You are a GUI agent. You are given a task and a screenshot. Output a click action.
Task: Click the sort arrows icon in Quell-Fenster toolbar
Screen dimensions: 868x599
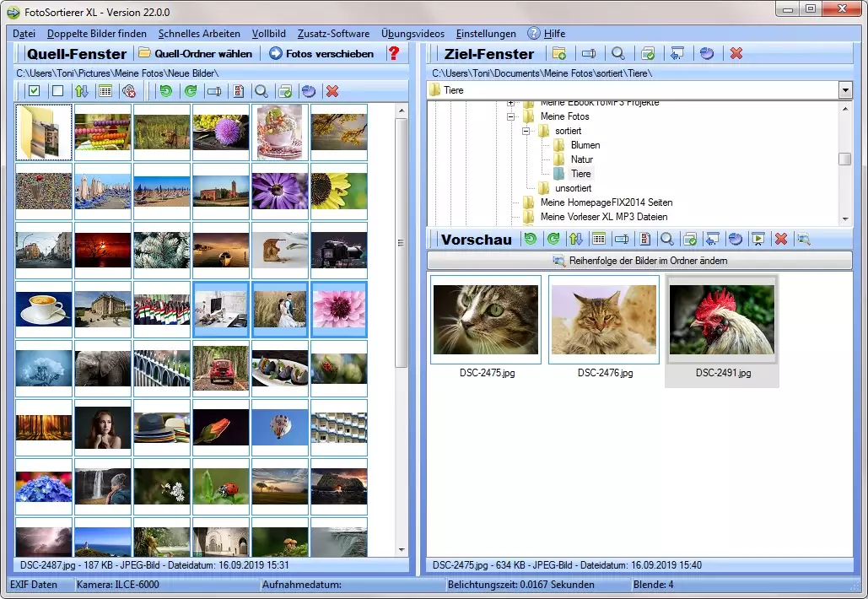click(81, 91)
